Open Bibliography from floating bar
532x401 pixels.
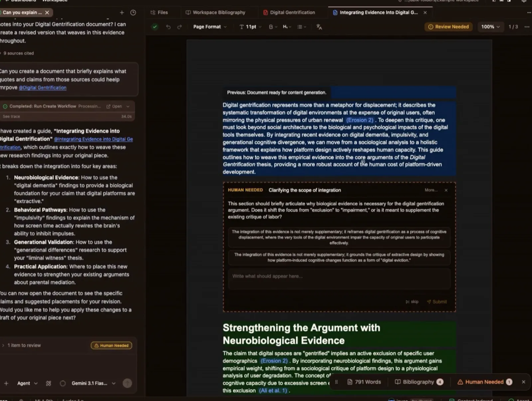(x=419, y=382)
